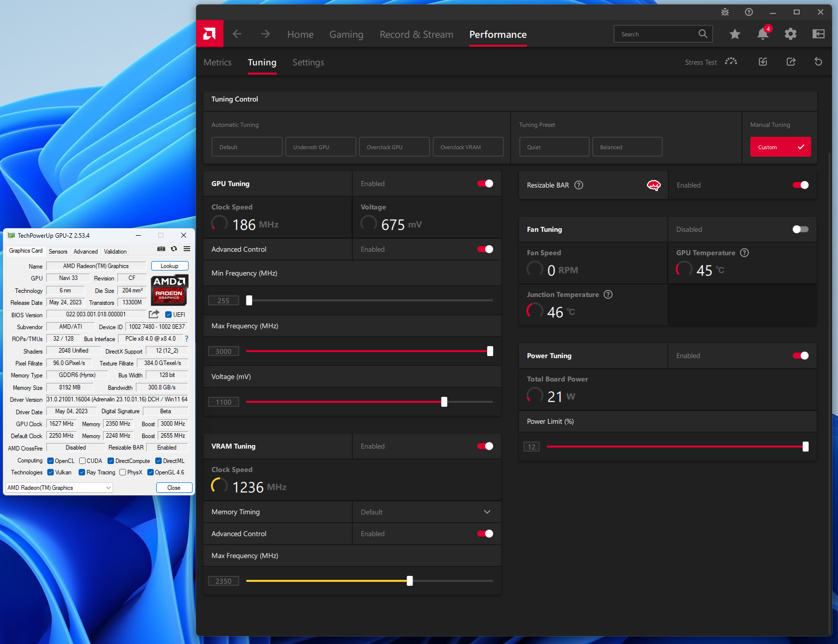Image resolution: width=838 pixels, height=644 pixels.
Task: Open settings gear icon in AMD Software
Action: click(791, 34)
